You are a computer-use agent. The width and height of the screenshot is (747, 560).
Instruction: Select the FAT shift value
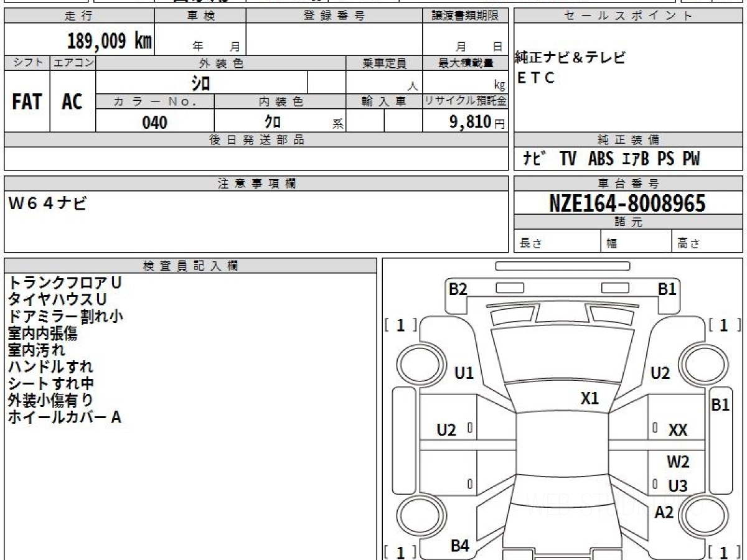27,102
